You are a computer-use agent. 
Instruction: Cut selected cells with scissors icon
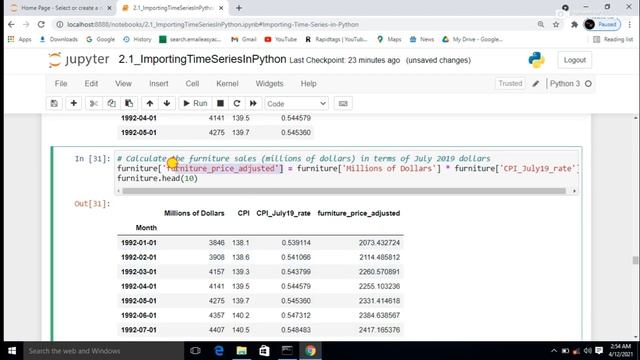(x=93, y=103)
